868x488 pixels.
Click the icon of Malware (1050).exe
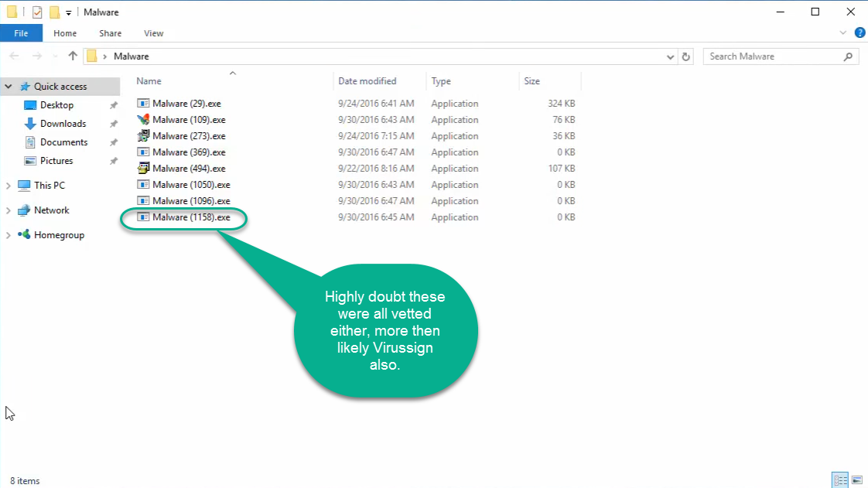[143, 184]
